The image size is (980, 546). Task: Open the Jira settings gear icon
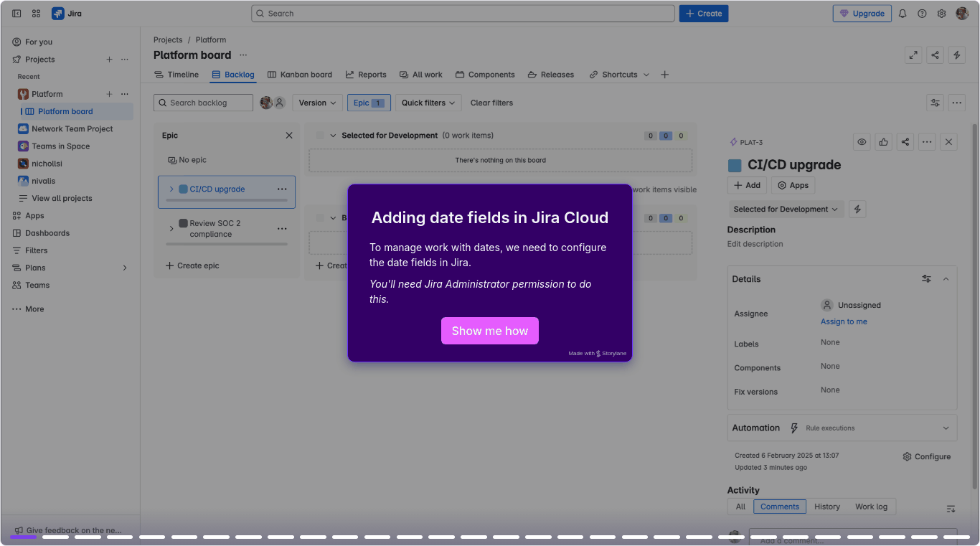click(941, 13)
